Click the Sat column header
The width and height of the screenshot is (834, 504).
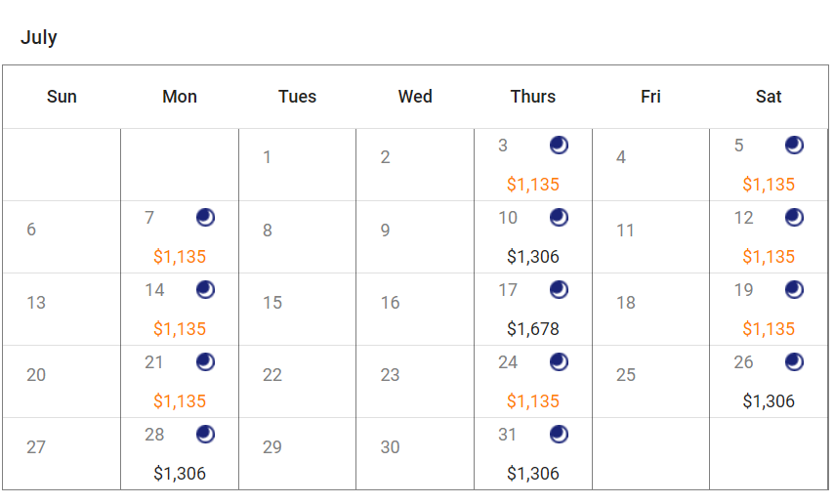(769, 97)
